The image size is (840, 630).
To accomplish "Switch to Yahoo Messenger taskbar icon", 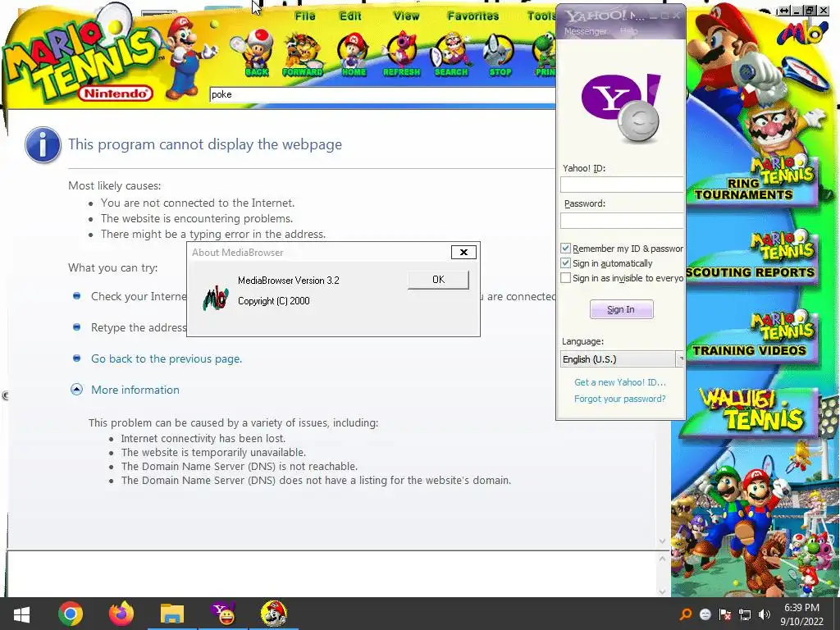I will click(x=223, y=614).
